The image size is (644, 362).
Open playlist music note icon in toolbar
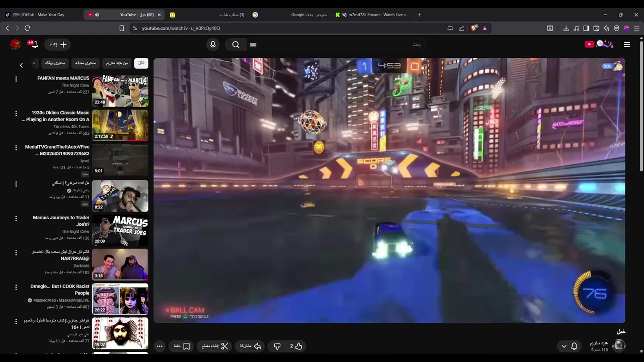576,28
